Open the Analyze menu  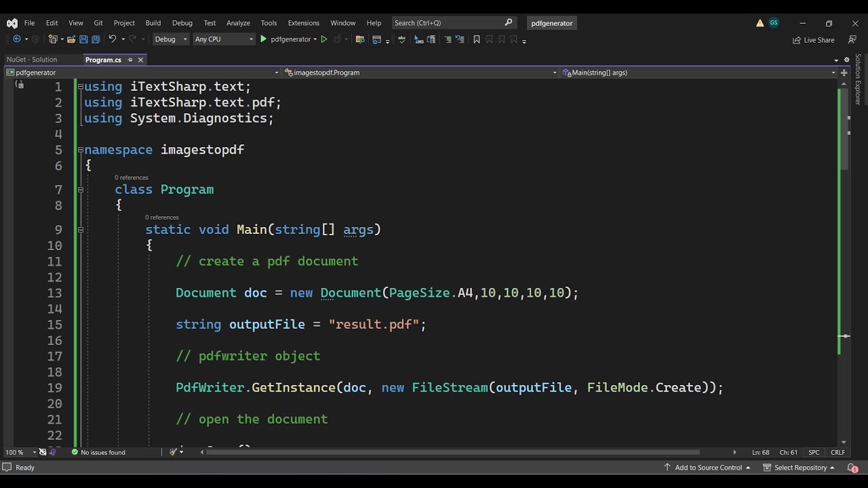click(x=238, y=23)
